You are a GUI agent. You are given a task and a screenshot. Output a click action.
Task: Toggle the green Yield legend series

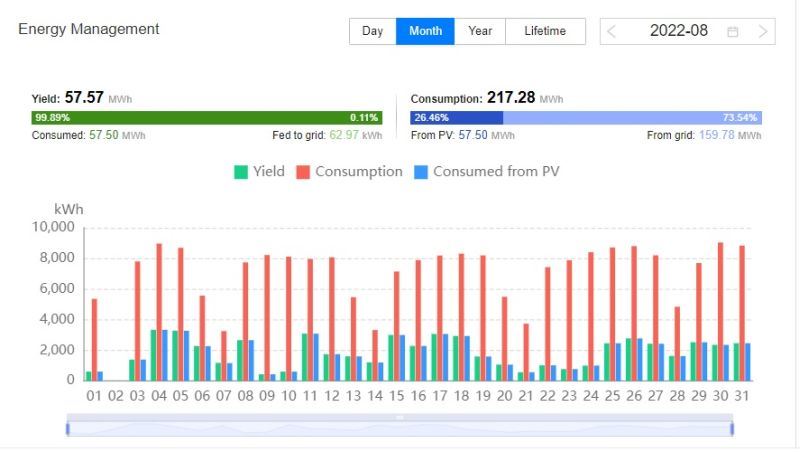click(259, 172)
